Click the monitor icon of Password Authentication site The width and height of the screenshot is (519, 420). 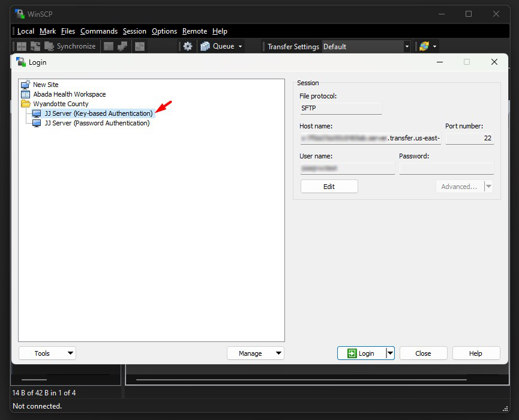(37, 124)
